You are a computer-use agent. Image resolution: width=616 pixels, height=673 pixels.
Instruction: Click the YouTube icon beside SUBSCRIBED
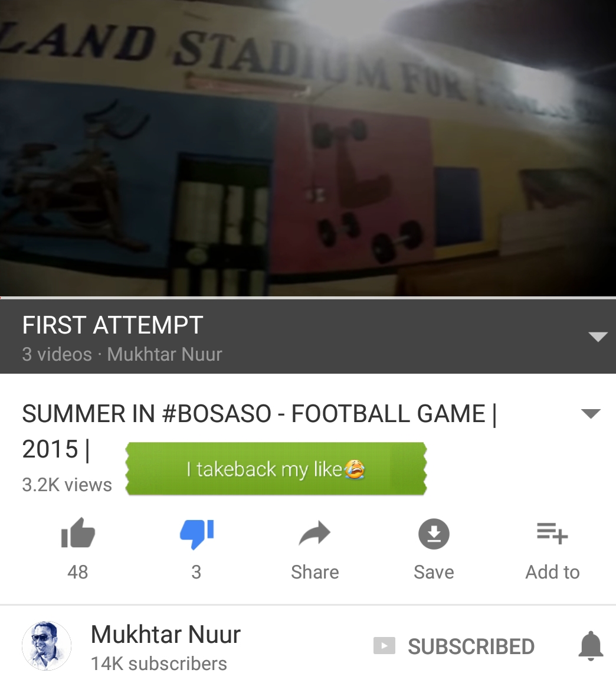(384, 646)
